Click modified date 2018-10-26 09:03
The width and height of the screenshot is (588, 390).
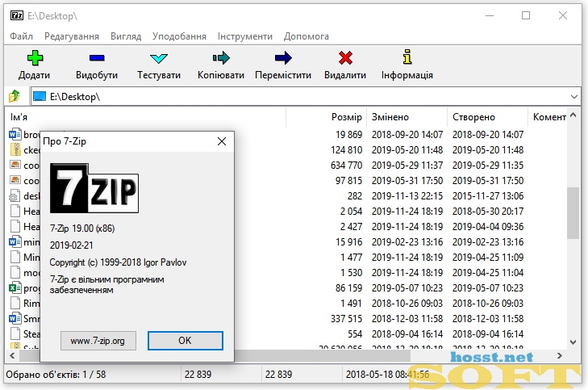coord(407,304)
